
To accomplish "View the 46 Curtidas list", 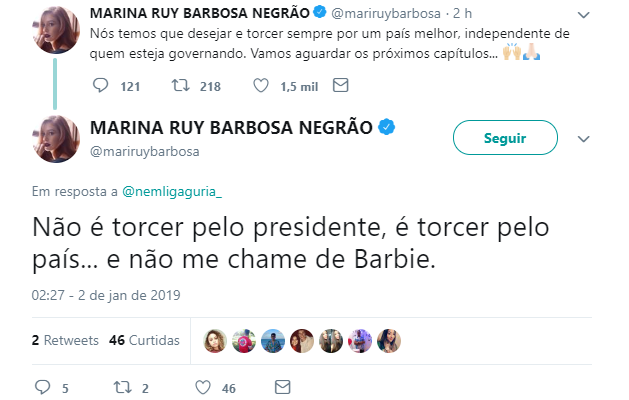I will (x=143, y=340).
